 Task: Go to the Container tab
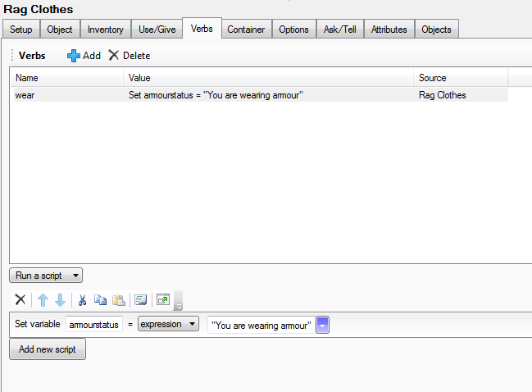[246, 30]
